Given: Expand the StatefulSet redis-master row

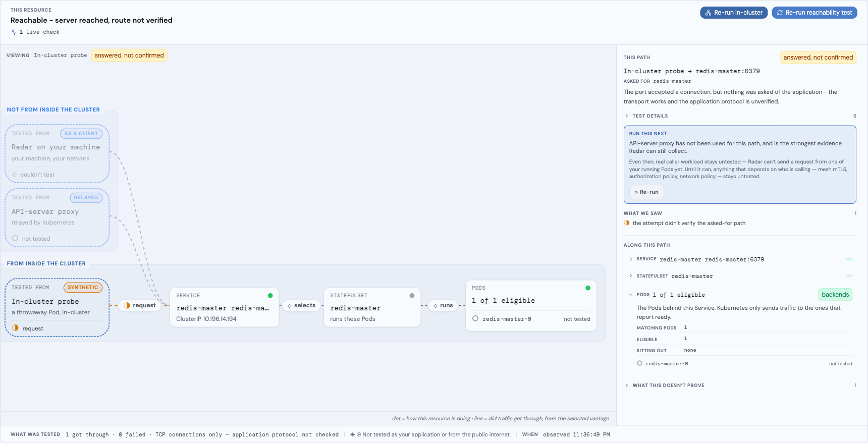Looking at the screenshot, I should [x=740, y=276].
